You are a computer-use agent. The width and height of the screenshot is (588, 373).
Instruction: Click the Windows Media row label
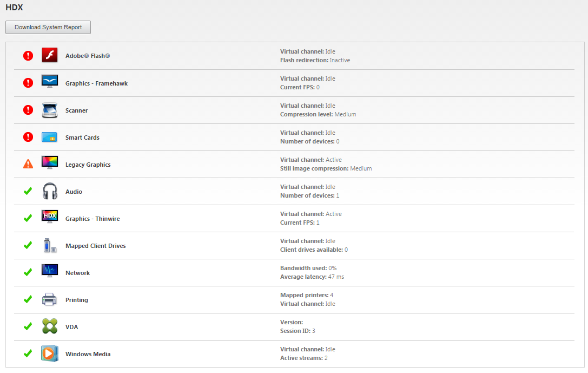pos(88,354)
